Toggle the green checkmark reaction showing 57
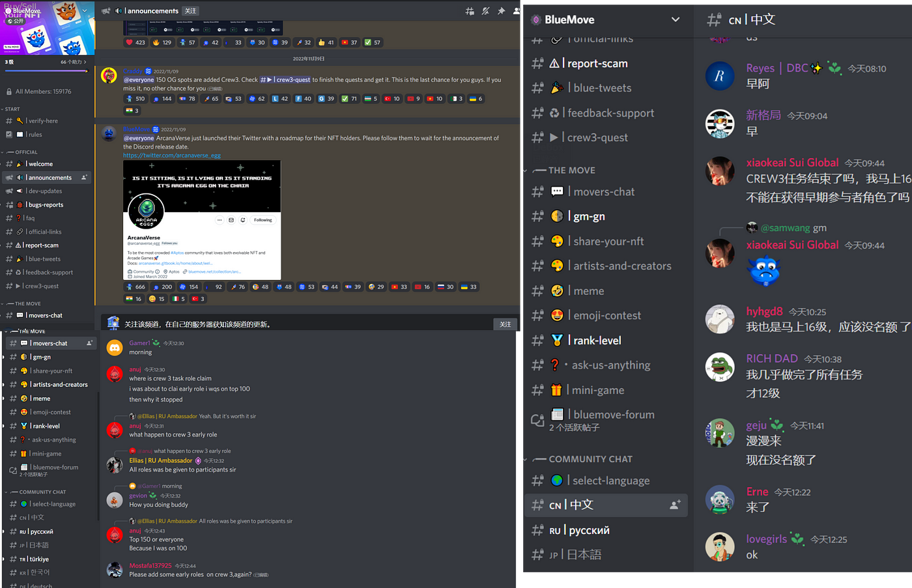Image resolution: width=912 pixels, height=588 pixels. tap(372, 42)
